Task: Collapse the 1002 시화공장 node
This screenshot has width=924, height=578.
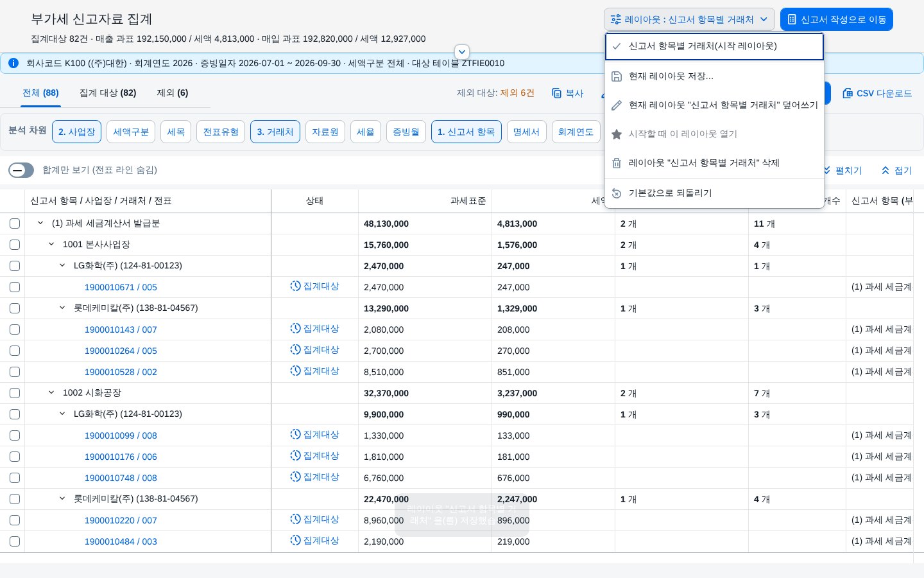Action: point(51,392)
